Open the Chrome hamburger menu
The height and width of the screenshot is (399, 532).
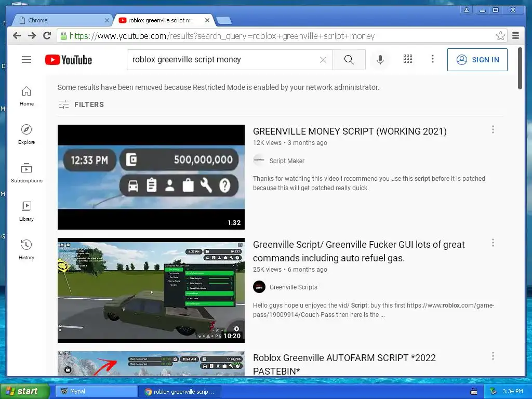pyautogui.click(x=515, y=36)
